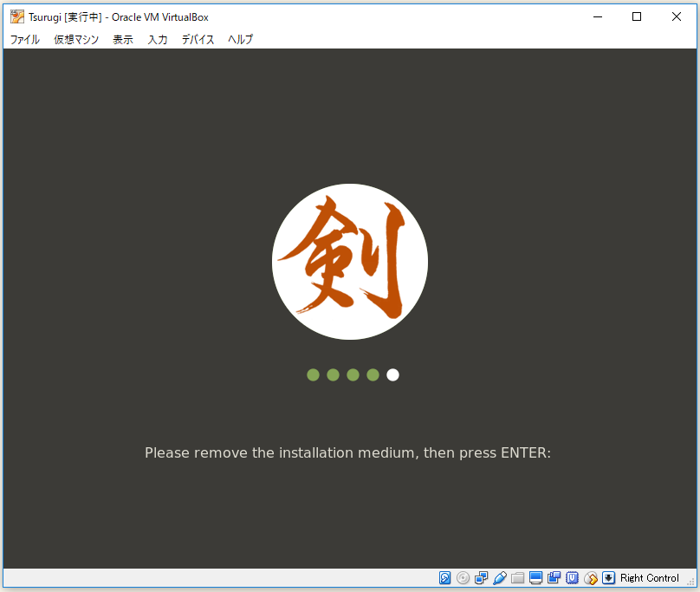Open the 表示 menu
This screenshot has height=592, width=700.
123,39
